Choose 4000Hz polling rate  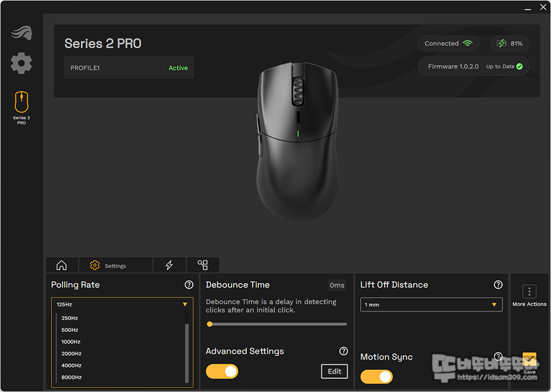pyautogui.click(x=72, y=366)
